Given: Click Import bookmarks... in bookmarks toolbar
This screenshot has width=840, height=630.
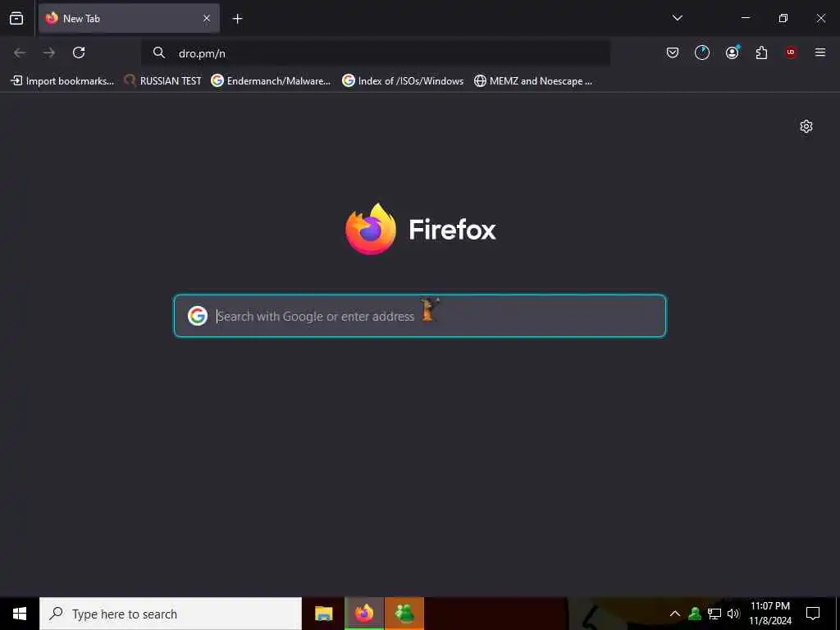Looking at the screenshot, I should pyautogui.click(x=62, y=81).
